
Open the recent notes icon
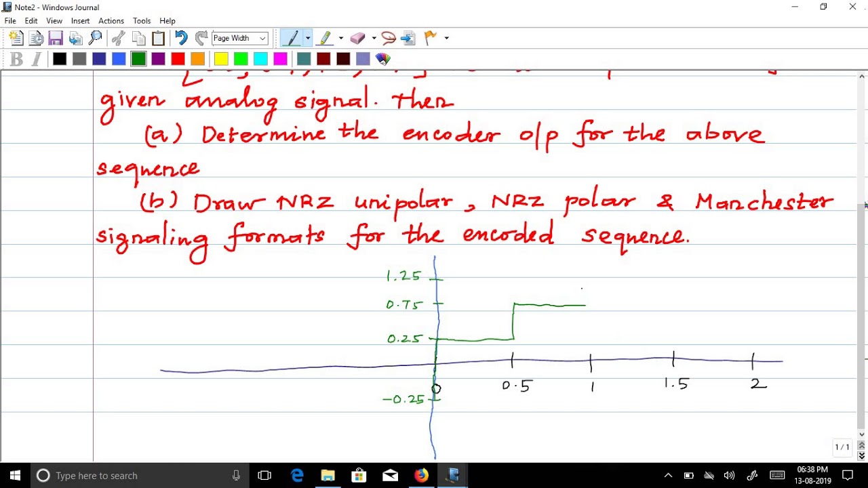36,38
